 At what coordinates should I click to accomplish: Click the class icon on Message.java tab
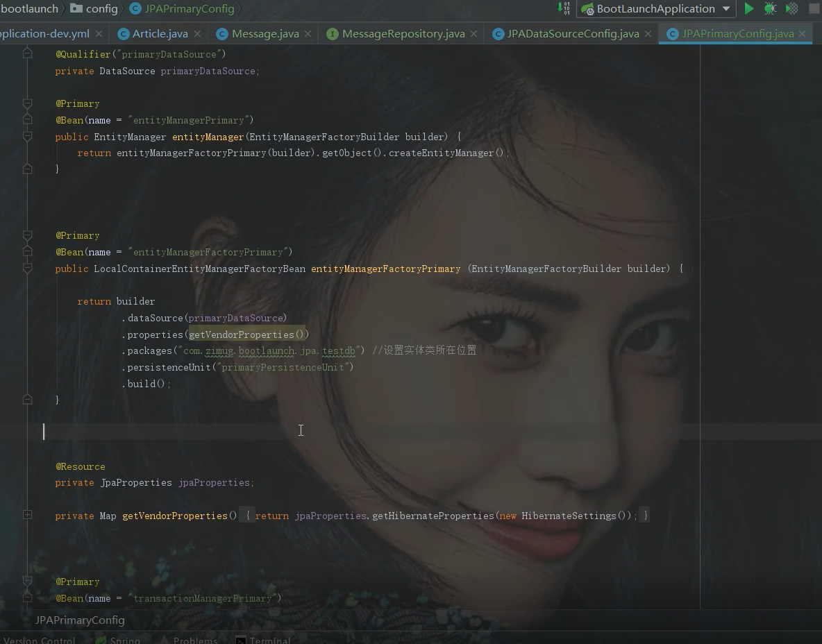pos(222,34)
